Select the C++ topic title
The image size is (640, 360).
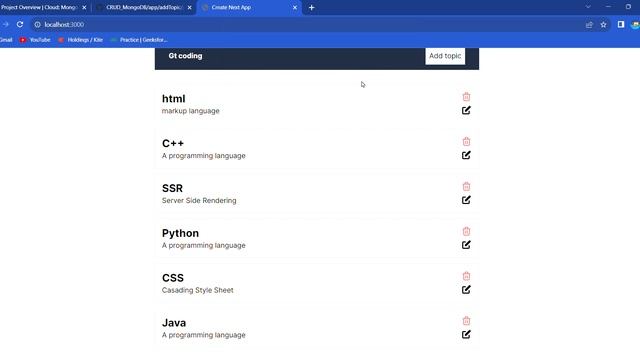point(173,144)
